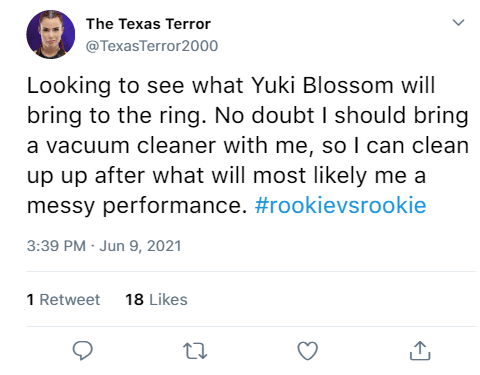Click the likes count number 18
480x375 pixels.
click(x=134, y=299)
